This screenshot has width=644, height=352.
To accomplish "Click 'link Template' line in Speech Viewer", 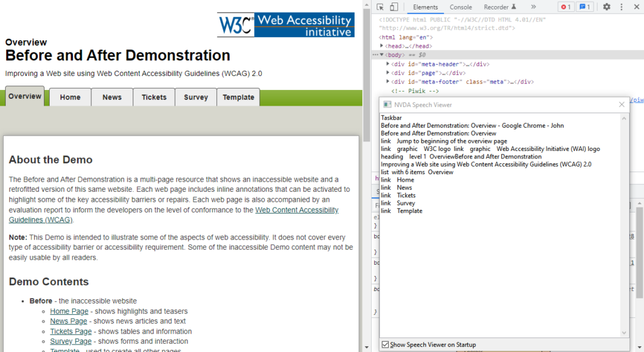I will (401, 211).
